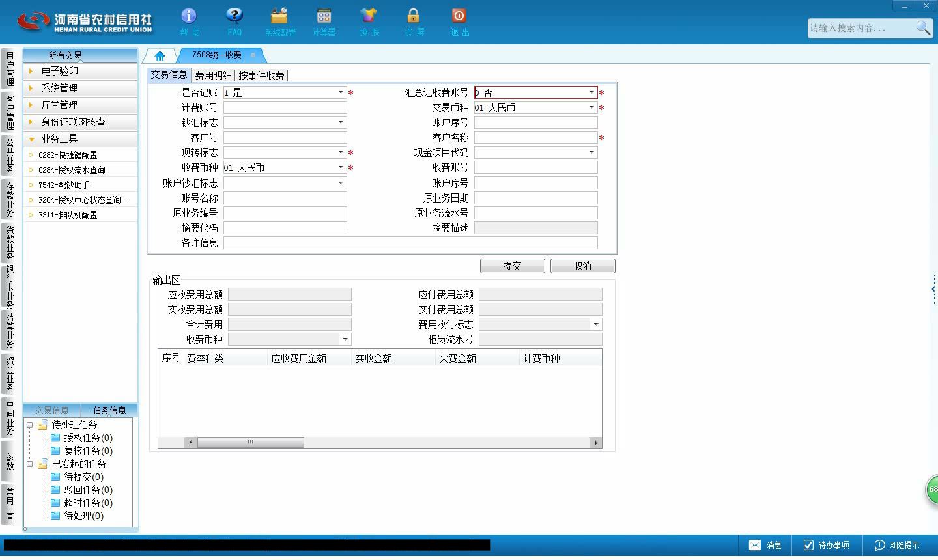Viewport: 938px width, 560px height.
Task: Open the 现金项目代码 dropdown
Action: 591,152
